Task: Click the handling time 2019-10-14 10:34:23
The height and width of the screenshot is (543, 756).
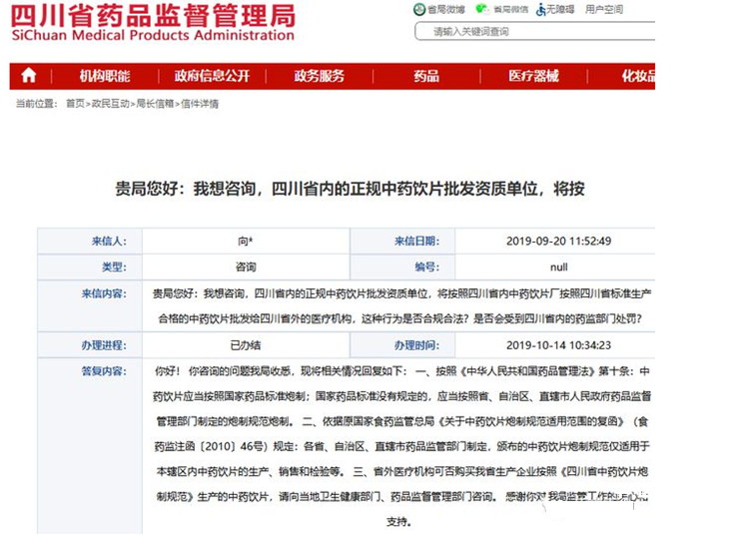Action: tap(559, 345)
